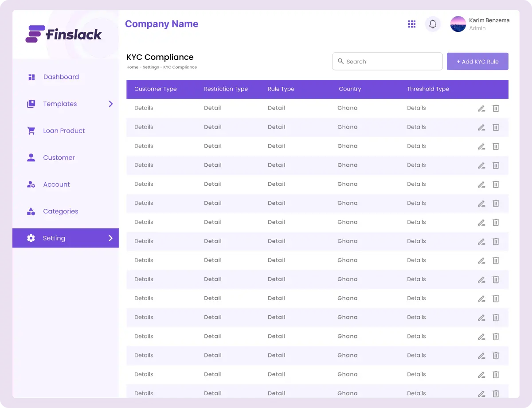The width and height of the screenshot is (532, 408).
Task: Click the Add KYC Rule button
Action: coord(477,62)
